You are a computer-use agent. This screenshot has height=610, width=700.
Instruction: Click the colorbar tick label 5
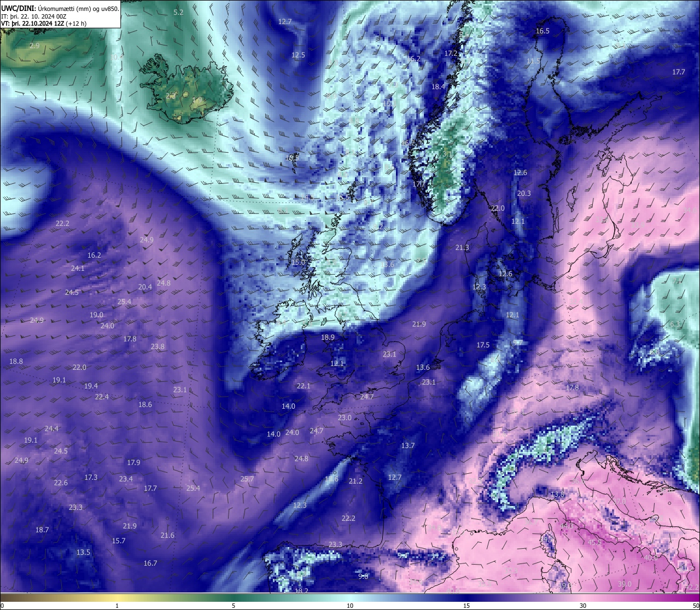pyautogui.click(x=234, y=606)
